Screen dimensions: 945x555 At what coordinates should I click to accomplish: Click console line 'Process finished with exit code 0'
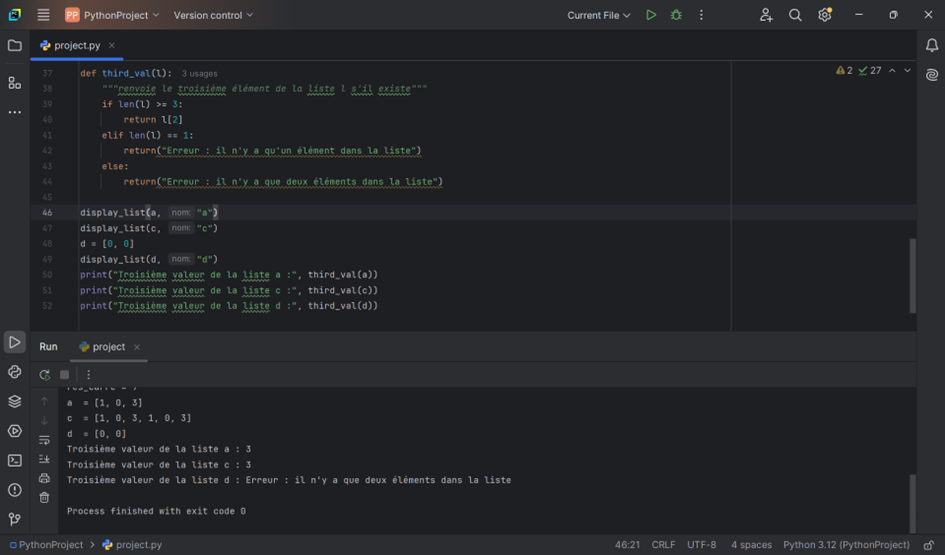click(x=156, y=511)
